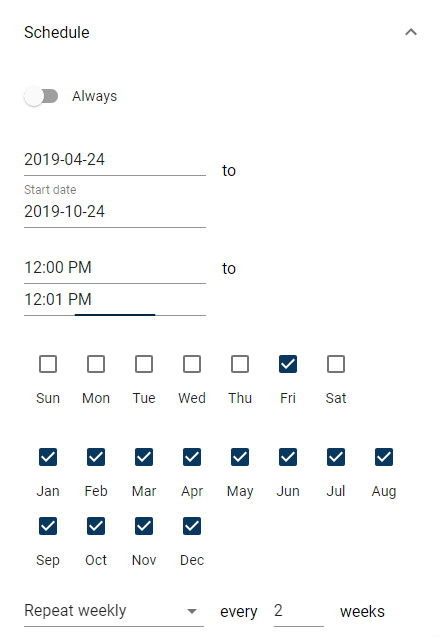Uncheck the Jun month checkbox

click(x=288, y=457)
